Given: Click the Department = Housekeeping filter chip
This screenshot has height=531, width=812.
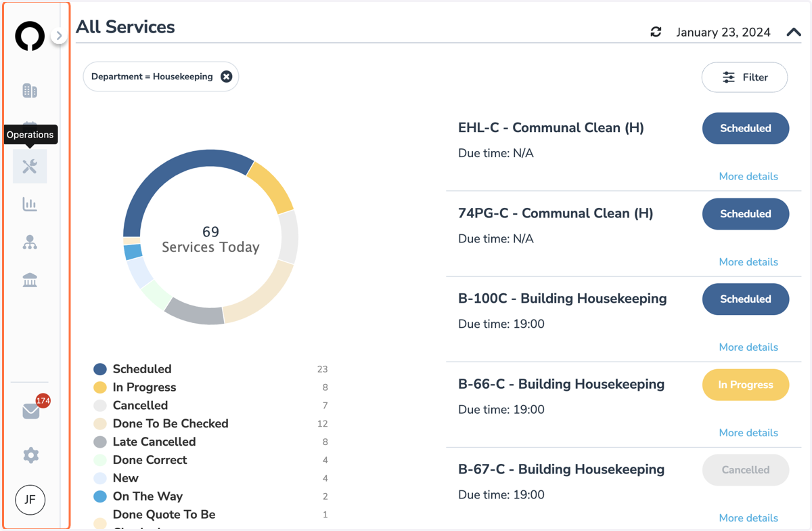Looking at the screenshot, I should pos(161,77).
